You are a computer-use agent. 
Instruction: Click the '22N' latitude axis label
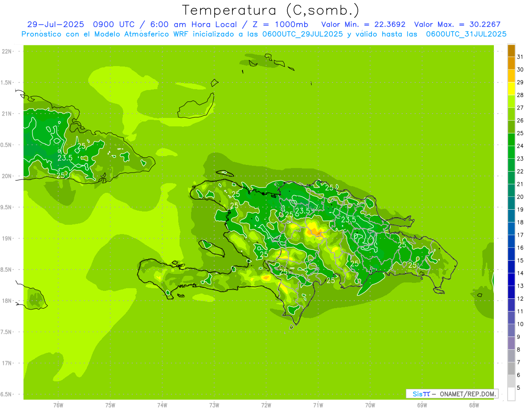7,51
